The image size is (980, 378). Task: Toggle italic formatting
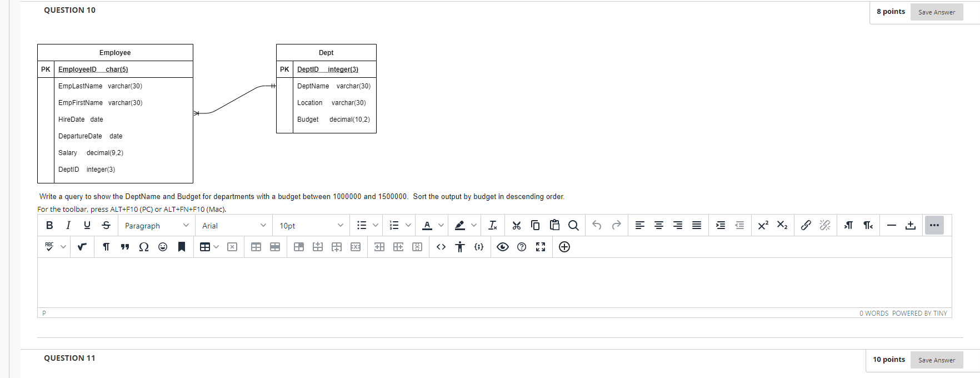(x=68, y=225)
